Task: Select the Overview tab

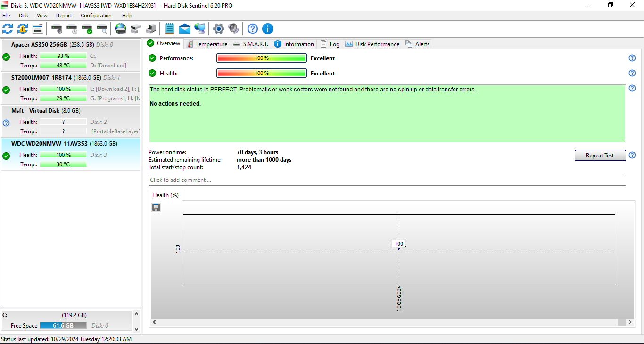Action: tap(164, 43)
